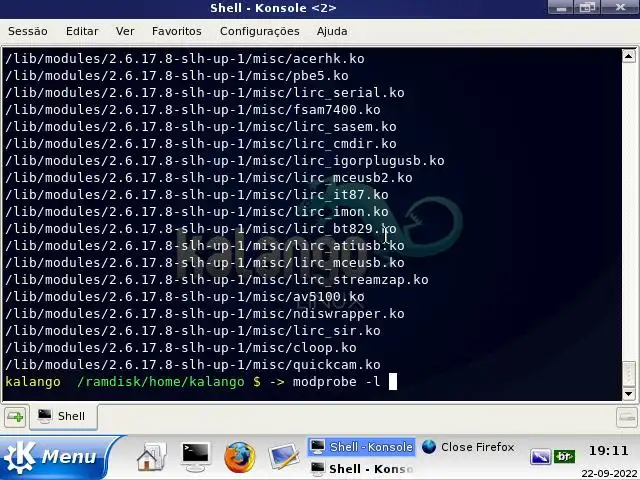This screenshot has width=640, height=480.
Task: Click the lirc_imon.ko line
Action: click(x=197, y=212)
